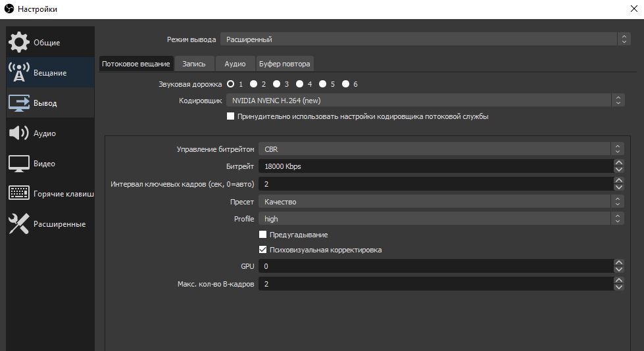
Task: Open the Пресет Качество dropdown
Action: 441,202
